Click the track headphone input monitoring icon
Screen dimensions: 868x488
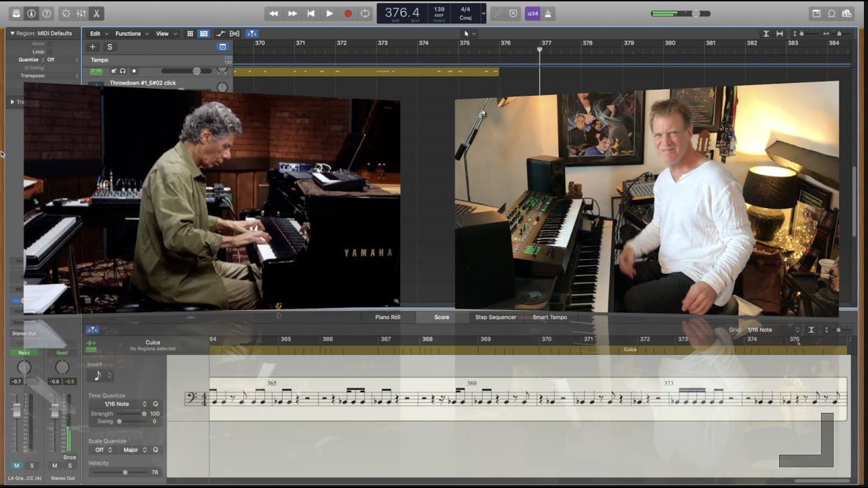[123, 70]
